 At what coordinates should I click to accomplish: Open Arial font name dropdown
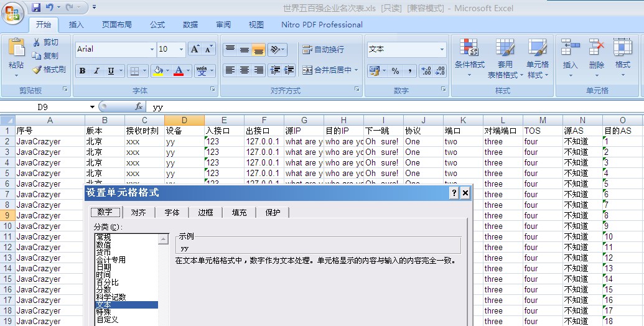click(x=152, y=49)
